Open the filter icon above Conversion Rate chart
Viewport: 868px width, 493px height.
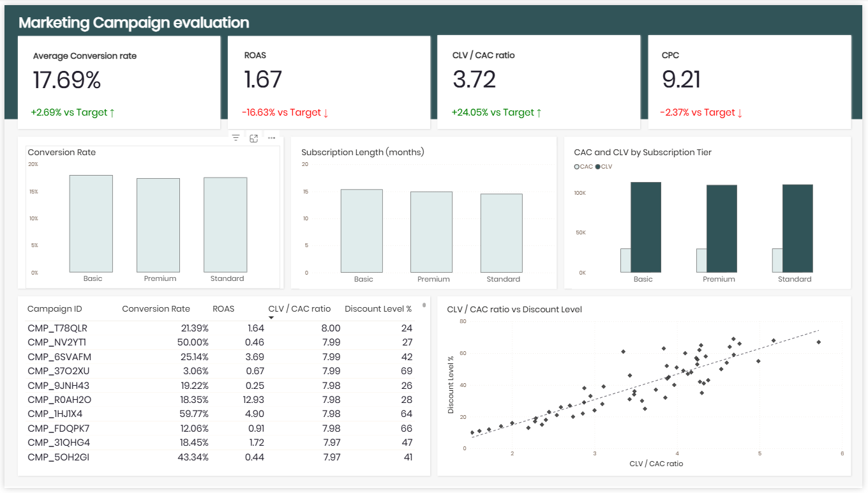(x=236, y=138)
